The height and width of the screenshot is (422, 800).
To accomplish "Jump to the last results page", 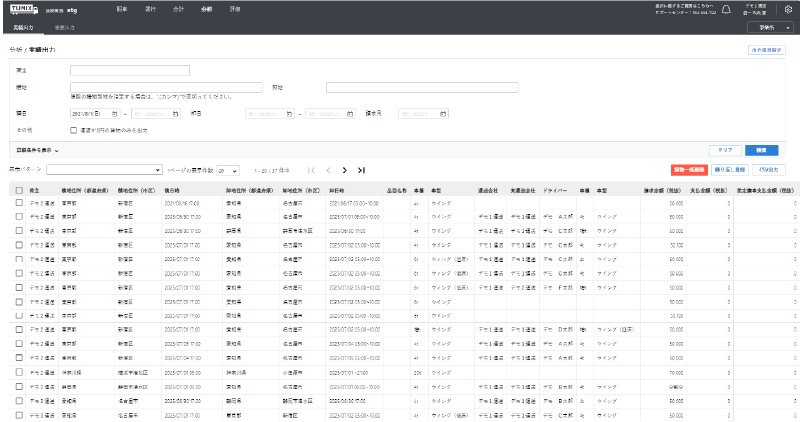I will coord(361,170).
